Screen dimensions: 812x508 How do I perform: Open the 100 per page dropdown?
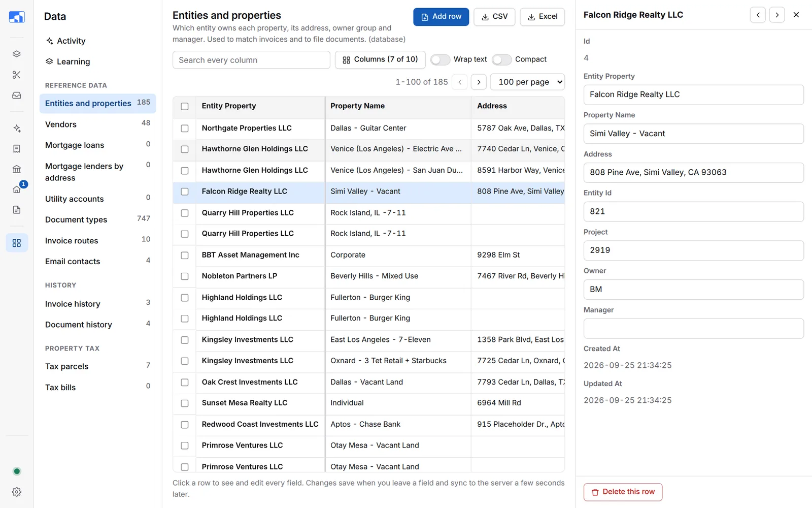528,82
